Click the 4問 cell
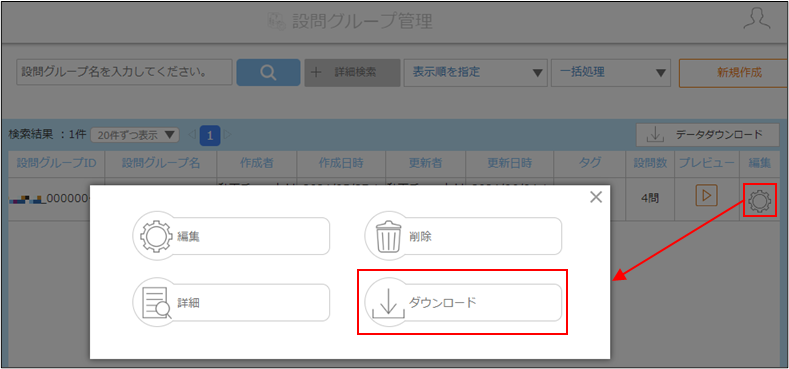 650,198
